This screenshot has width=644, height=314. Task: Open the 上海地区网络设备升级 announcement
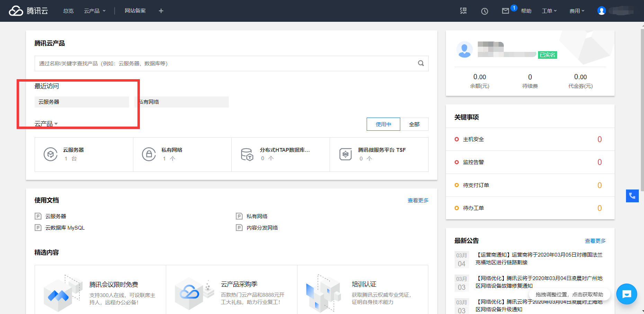(x=539, y=306)
